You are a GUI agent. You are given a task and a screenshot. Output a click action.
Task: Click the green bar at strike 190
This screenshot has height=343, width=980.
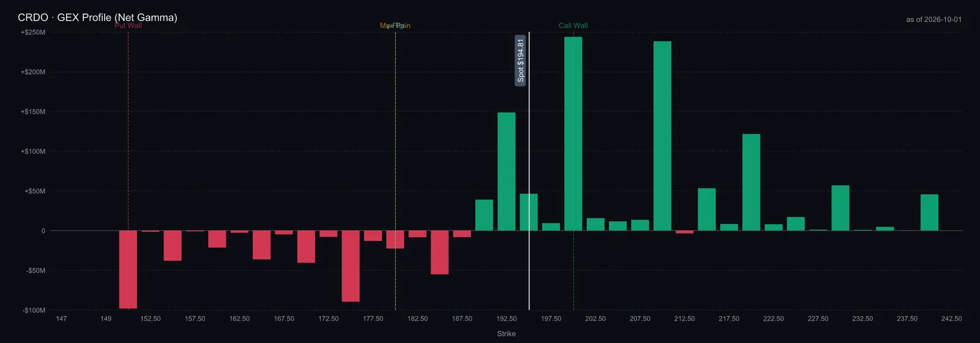(x=484, y=215)
